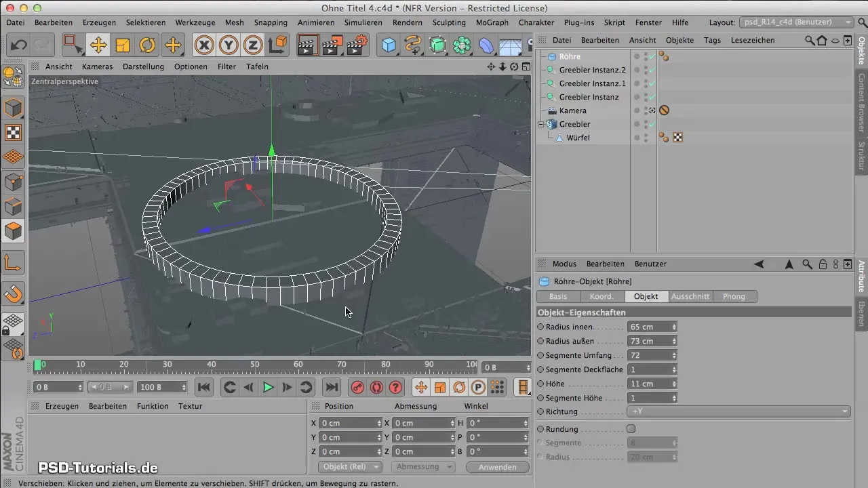868x488 pixels.
Task: Open the MoGraph menu
Action: pos(492,22)
